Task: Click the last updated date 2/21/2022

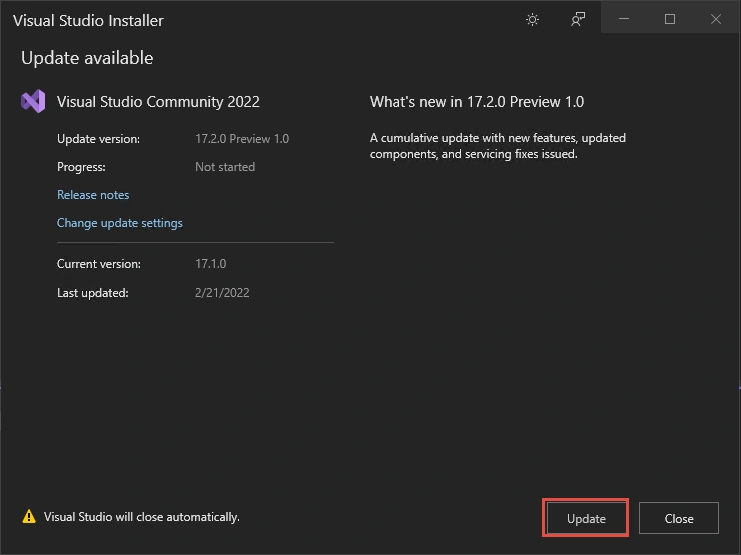Action: coord(222,293)
